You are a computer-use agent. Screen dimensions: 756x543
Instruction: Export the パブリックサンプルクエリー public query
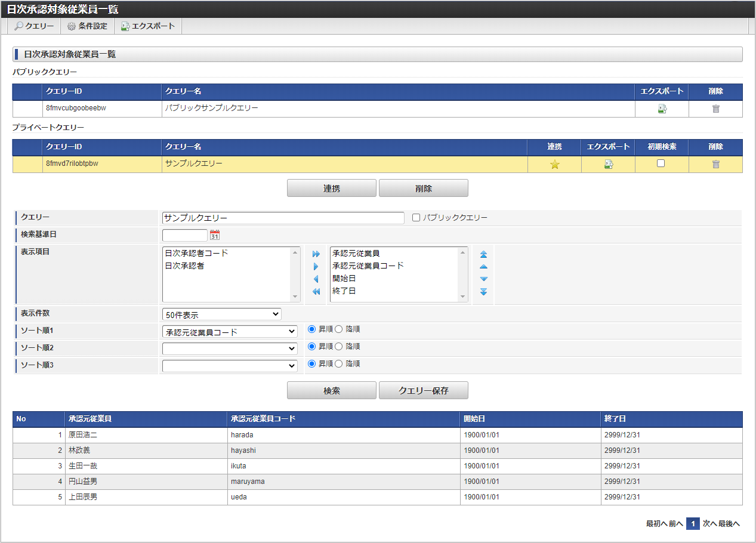[x=662, y=109]
